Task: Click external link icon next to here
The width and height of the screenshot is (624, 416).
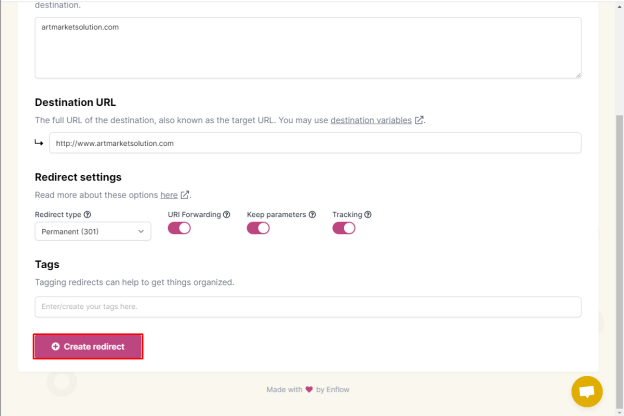Action: click(185, 195)
